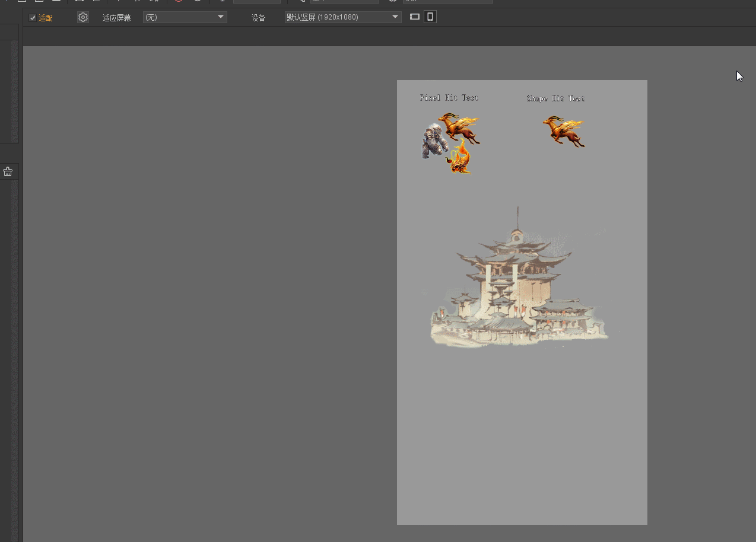
Task: Click the 适应屏幕 label
Action: pos(116,18)
